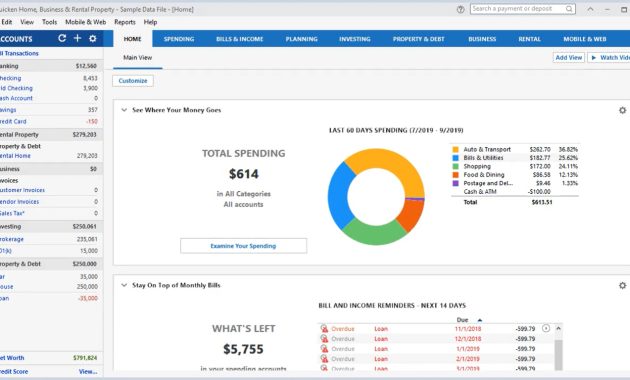
Task: Open the account bar settings gear
Action: tap(92, 39)
